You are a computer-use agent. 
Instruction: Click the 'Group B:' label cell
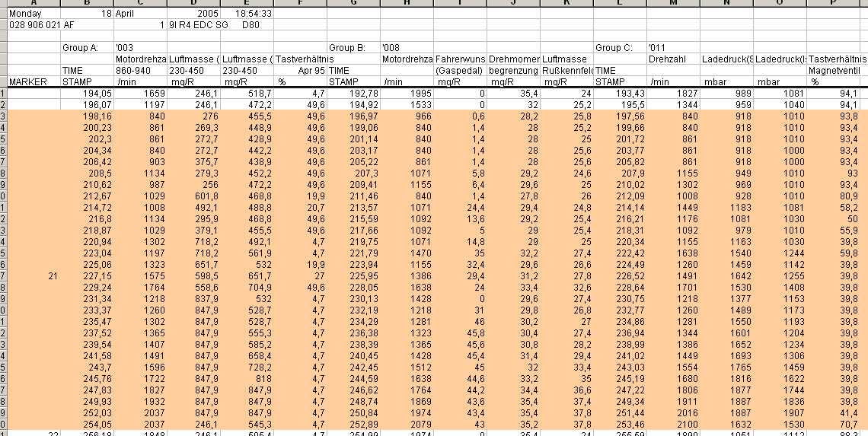(x=353, y=48)
